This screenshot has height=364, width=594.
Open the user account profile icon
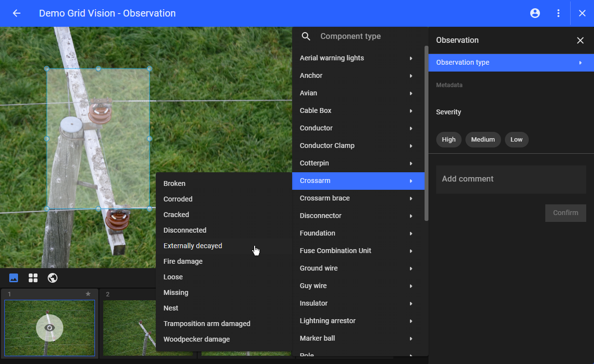535,13
